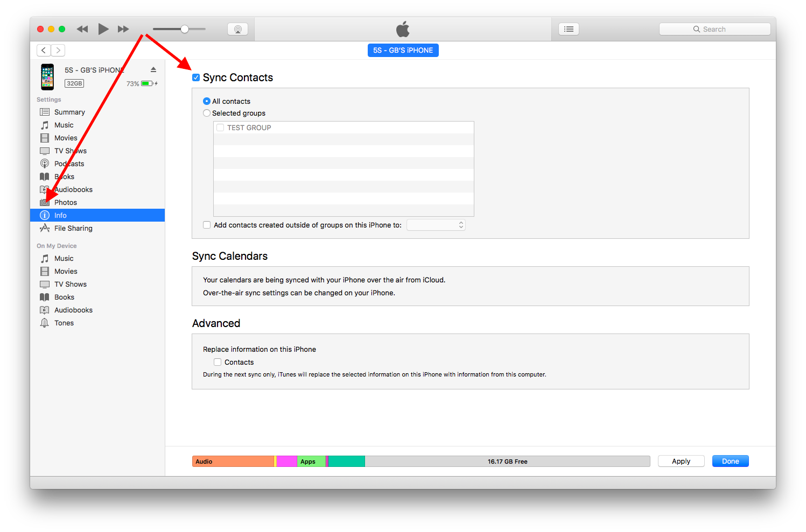Eject the 5S - GB'S iPHONE device
806x532 pixels.
[x=153, y=70]
